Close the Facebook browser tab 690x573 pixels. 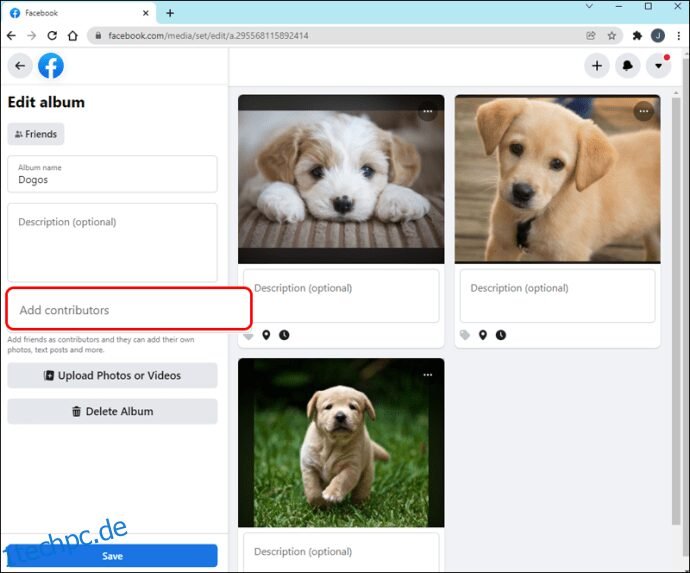146,13
